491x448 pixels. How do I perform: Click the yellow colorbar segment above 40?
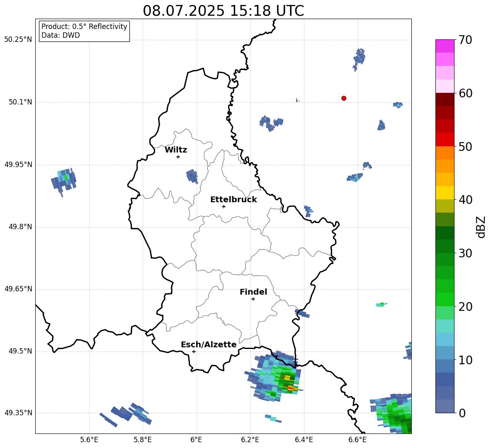point(445,193)
